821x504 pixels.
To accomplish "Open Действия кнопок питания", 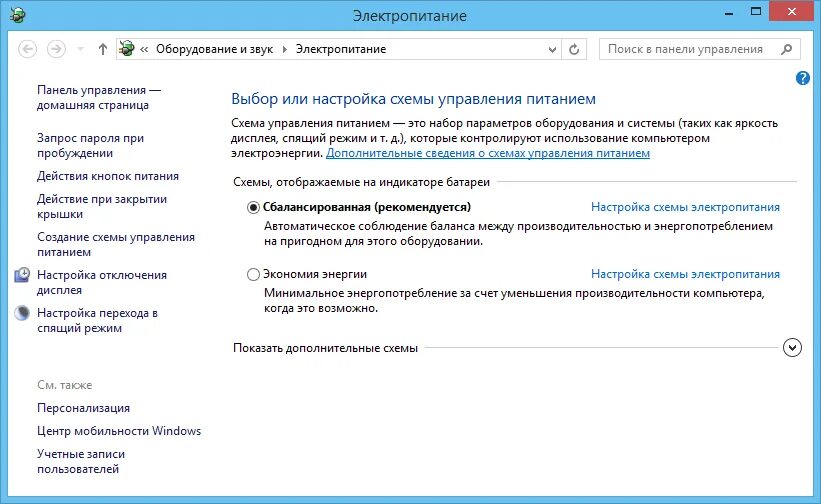I will tap(108, 176).
